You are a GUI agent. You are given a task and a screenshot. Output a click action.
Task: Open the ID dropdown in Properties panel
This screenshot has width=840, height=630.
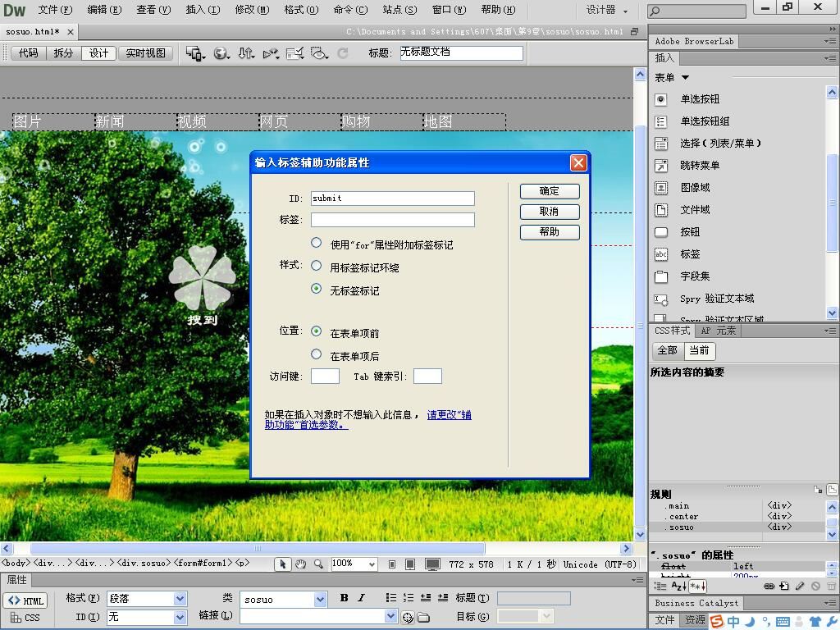click(x=180, y=617)
